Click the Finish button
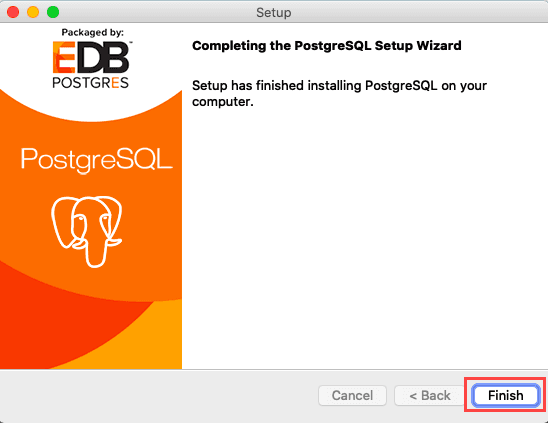The width and height of the screenshot is (548, 423). pos(505,395)
